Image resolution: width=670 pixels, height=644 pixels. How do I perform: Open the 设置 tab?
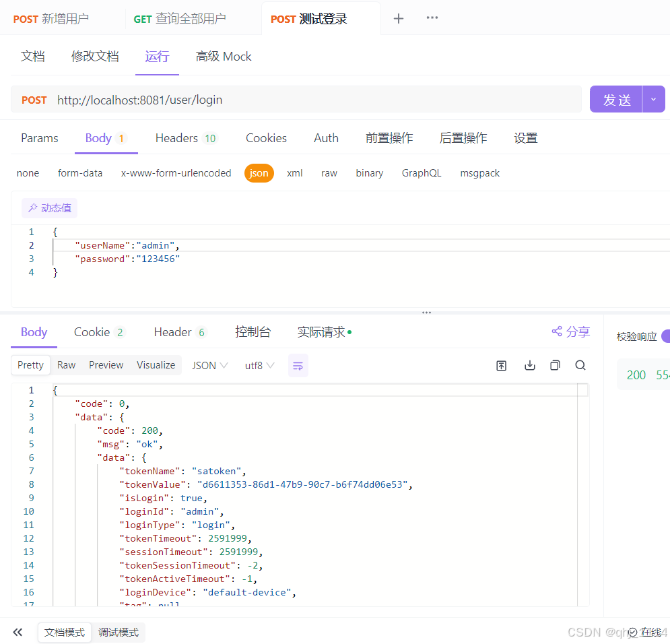tap(526, 138)
